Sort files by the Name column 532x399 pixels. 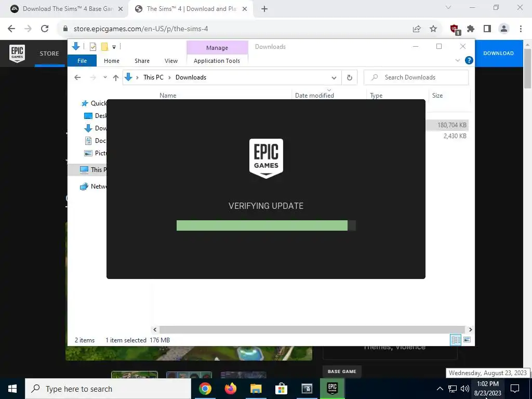tap(168, 96)
